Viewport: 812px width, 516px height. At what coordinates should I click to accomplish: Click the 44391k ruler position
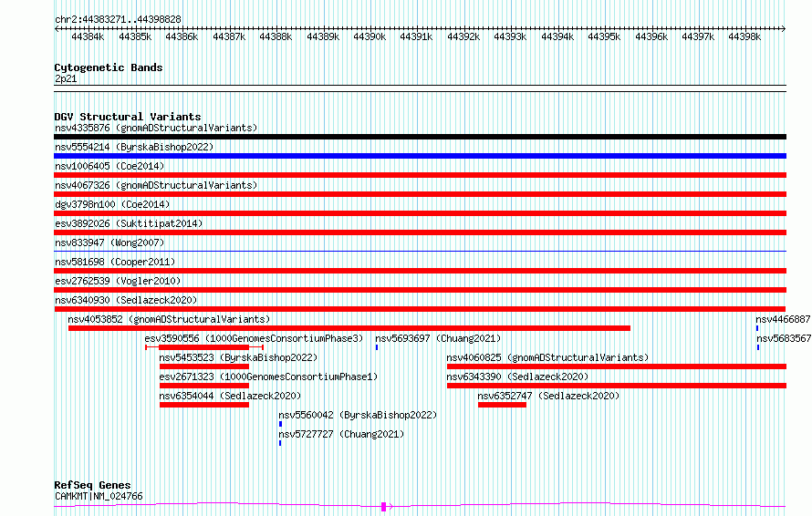(416, 36)
